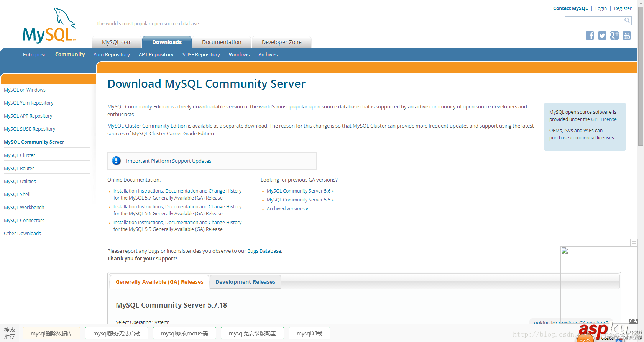
Task: Open Installation Instructions link for MySQL 5.7
Action: 138,191
